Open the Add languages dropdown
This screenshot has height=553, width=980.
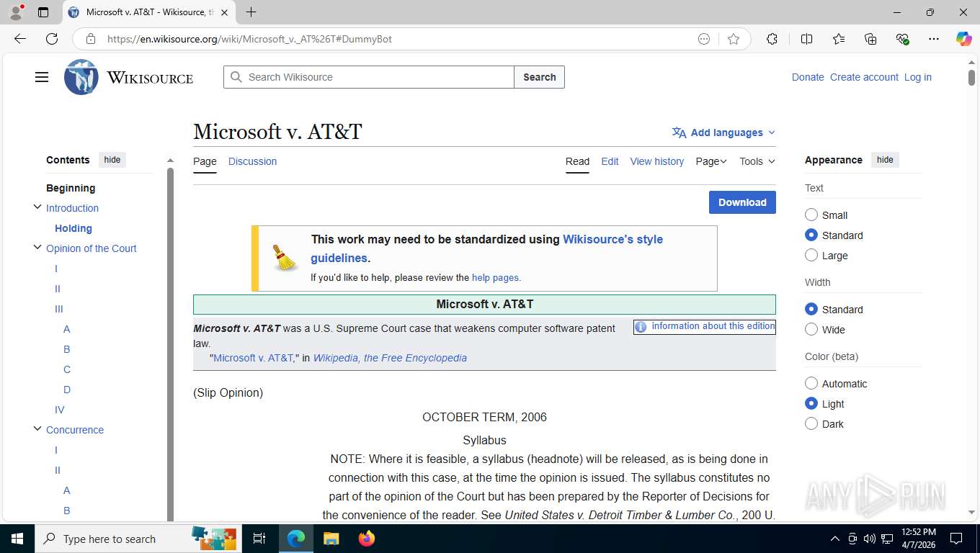pos(723,132)
